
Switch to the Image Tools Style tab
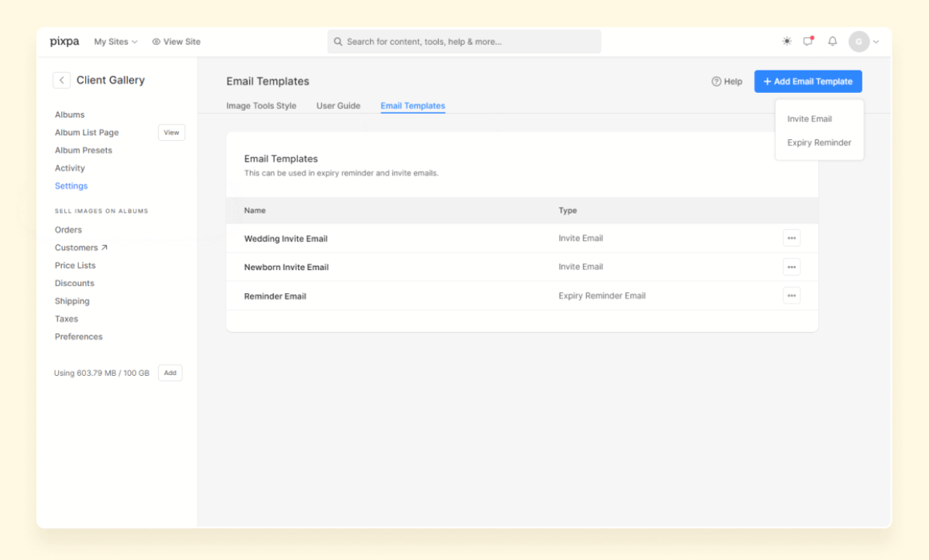(x=262, y=106)
